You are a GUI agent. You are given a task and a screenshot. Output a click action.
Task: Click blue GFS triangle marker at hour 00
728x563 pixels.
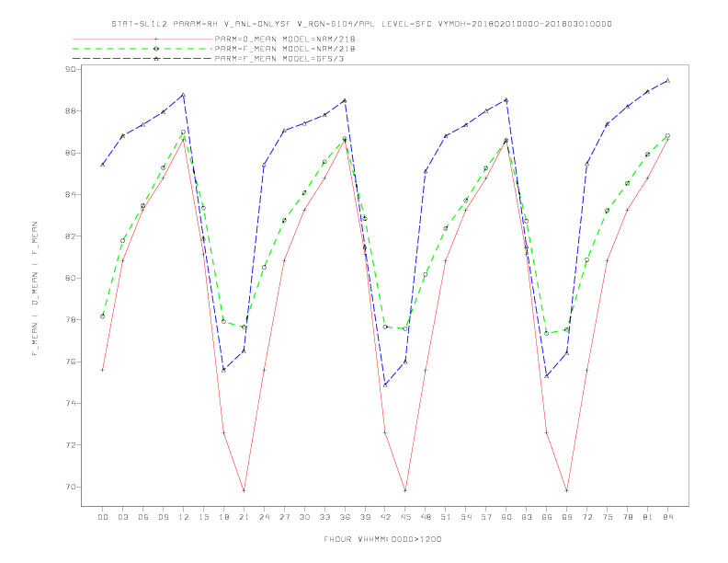click(x=103, y=165)
